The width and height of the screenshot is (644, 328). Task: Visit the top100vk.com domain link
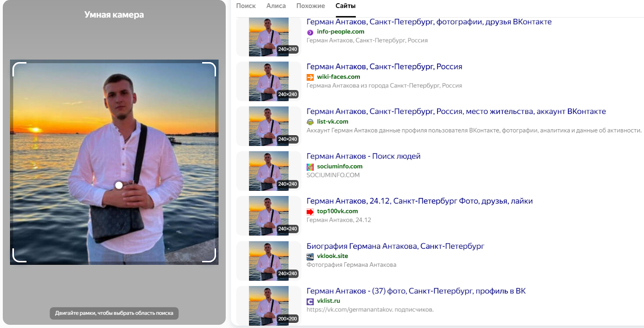coord(337,211)
